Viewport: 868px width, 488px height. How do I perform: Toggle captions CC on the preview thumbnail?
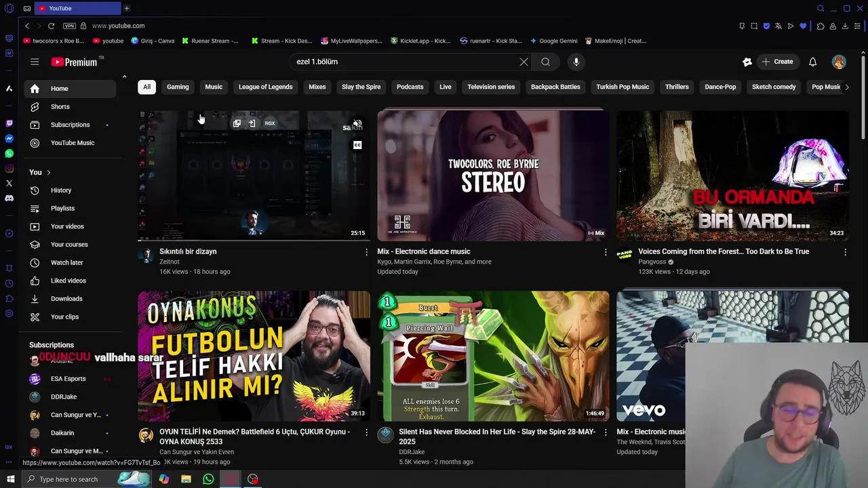(x=357, y=145)
